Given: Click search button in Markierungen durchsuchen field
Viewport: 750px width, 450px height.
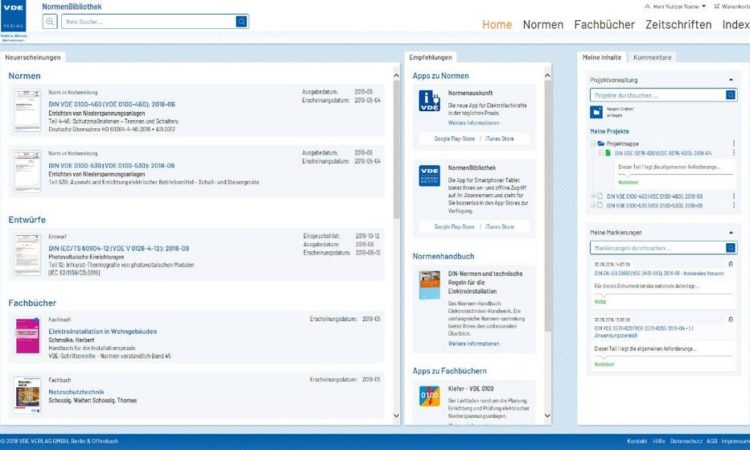Looking at the screenshot, I should (730, 248).
